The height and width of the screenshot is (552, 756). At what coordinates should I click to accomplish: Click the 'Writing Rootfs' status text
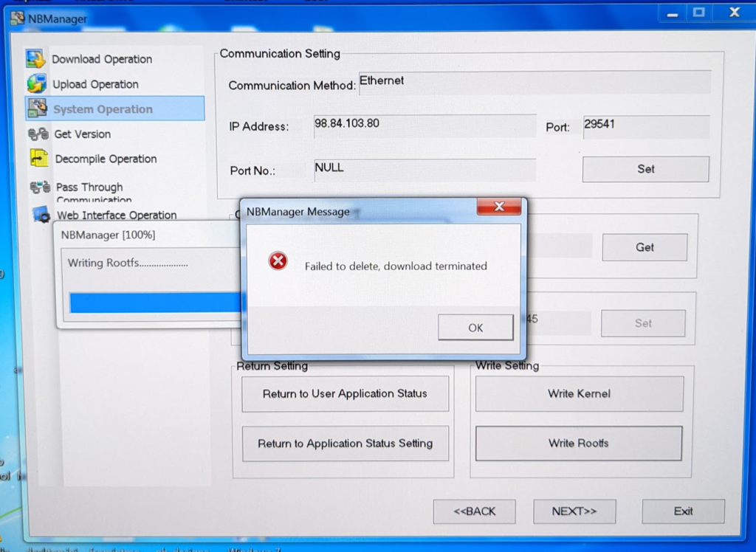128,263
